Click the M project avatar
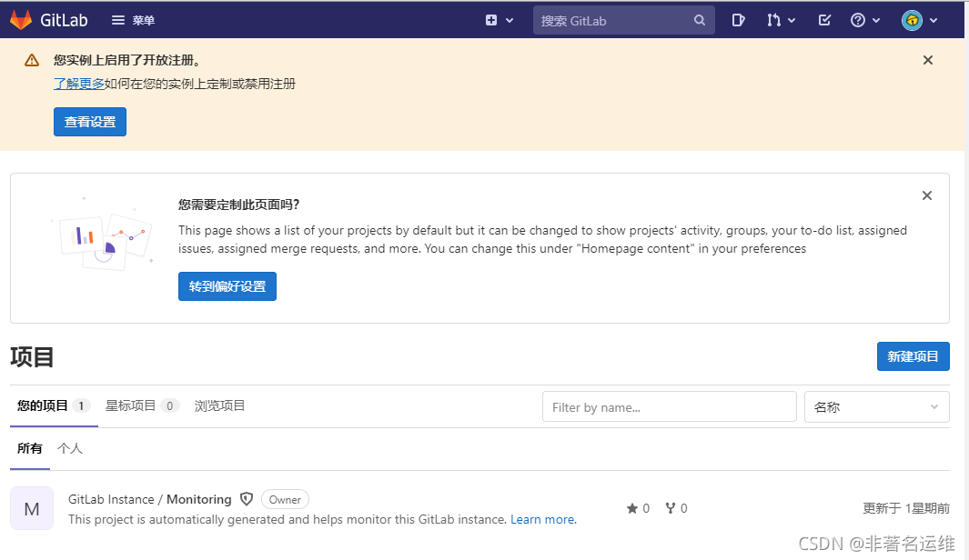The height and width of the screenshot is (560, 969). click(32, 509)
